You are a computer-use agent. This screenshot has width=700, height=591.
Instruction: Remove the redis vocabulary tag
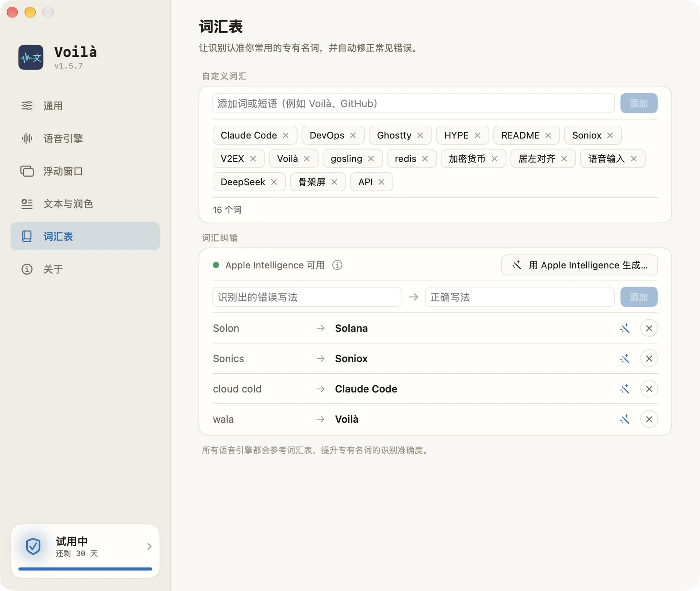click(425, 159)
